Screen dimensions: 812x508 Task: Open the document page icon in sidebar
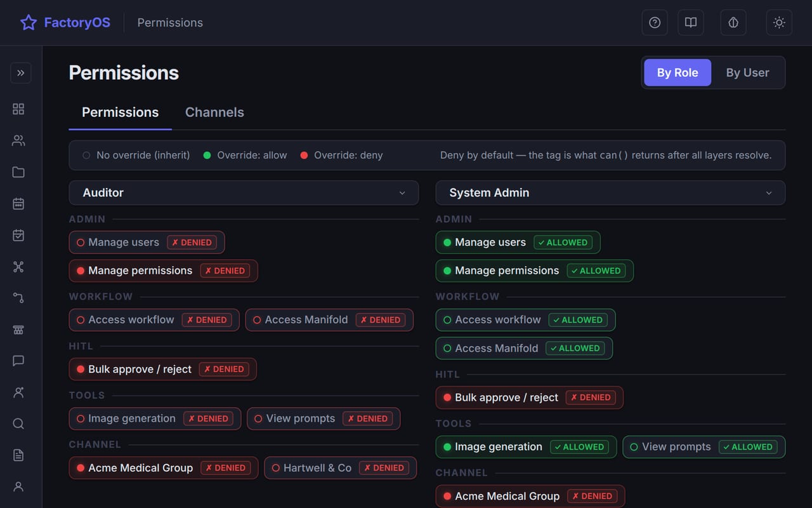point(18,455)
